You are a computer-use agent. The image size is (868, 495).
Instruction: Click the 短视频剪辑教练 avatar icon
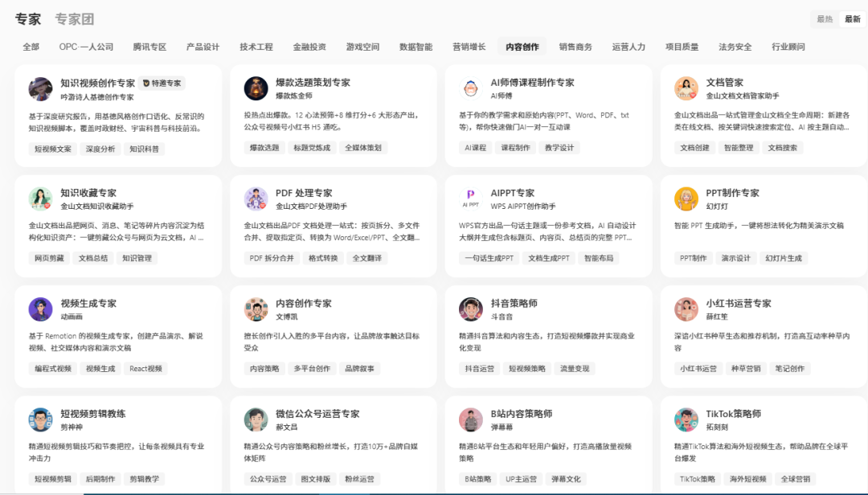click(x=40, y=419)
